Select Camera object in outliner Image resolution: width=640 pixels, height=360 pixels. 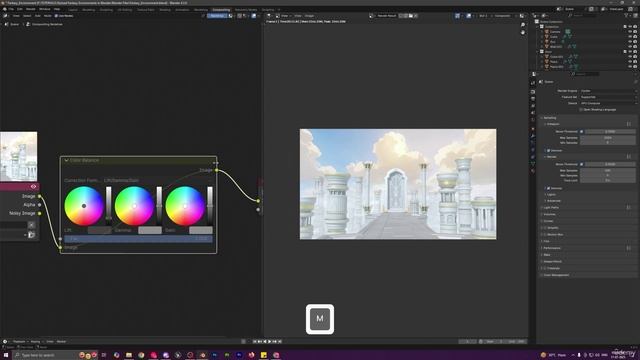click(x=555, y=32)
